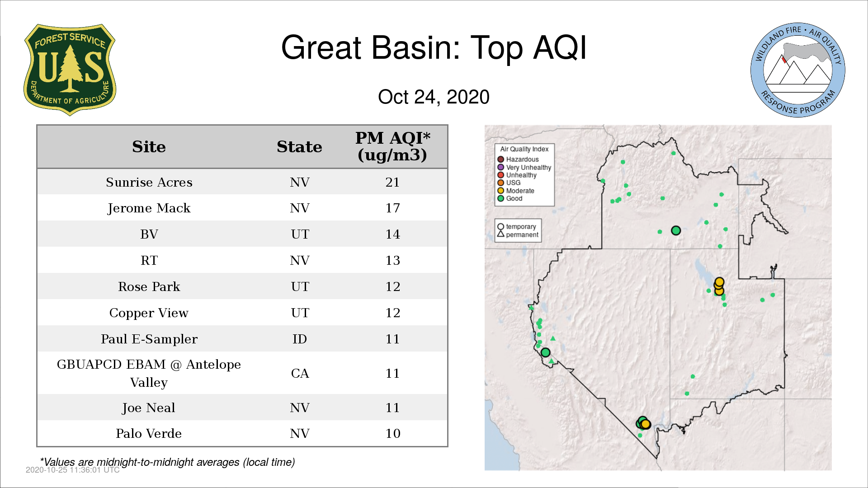Select the Hazardous color swatch in legend

pyautogui.click(x=500, y=159)
